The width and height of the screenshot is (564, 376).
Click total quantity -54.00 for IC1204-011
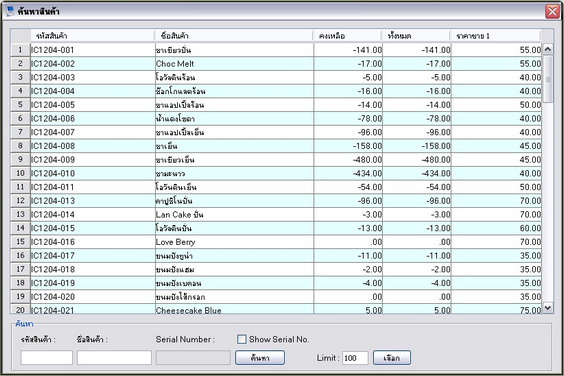pyautogui.click(x=438, y=187)
